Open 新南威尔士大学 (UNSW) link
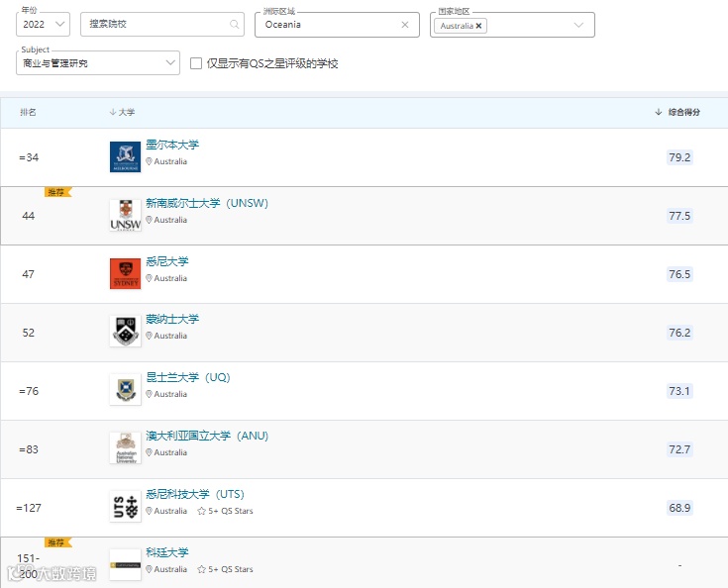Viewport: 728px width, 588px height. pos(207,203)
